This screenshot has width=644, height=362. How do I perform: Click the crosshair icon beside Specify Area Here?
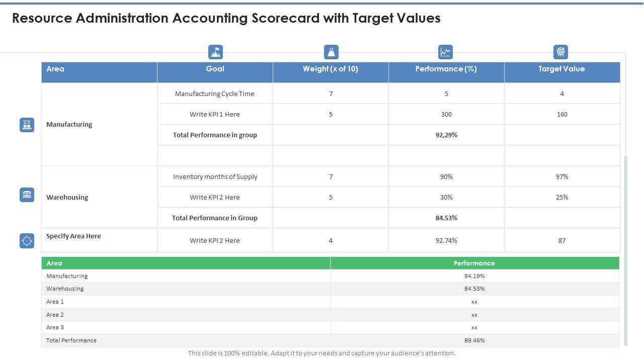27,241
